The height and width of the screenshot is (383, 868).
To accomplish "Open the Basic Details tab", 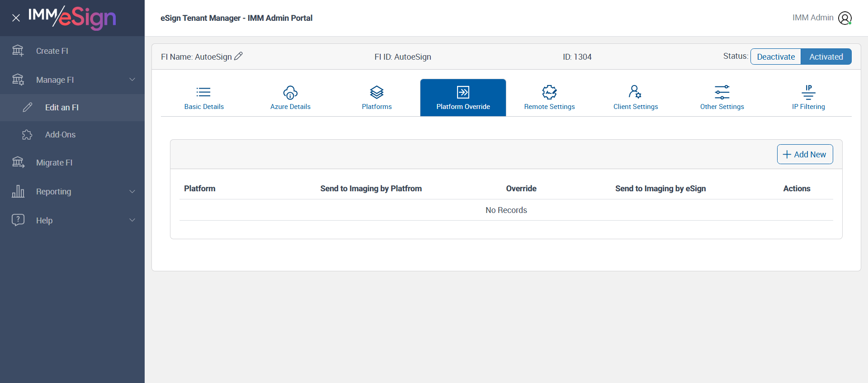I will tap(204, 98).
